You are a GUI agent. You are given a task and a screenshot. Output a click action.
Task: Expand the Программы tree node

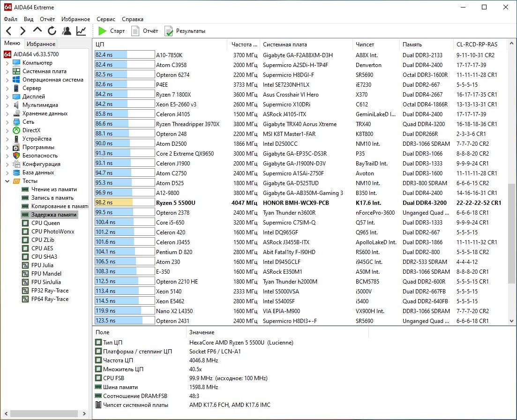tap(7, 147)
